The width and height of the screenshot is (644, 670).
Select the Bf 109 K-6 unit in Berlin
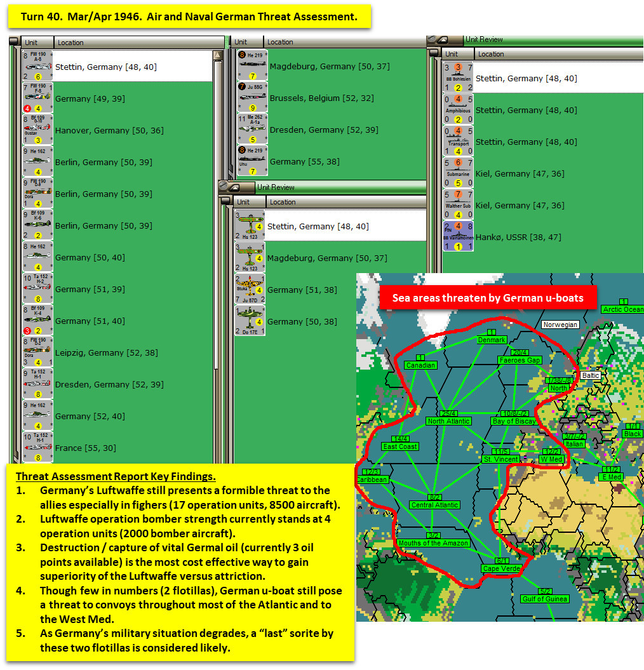click(37, 225)
